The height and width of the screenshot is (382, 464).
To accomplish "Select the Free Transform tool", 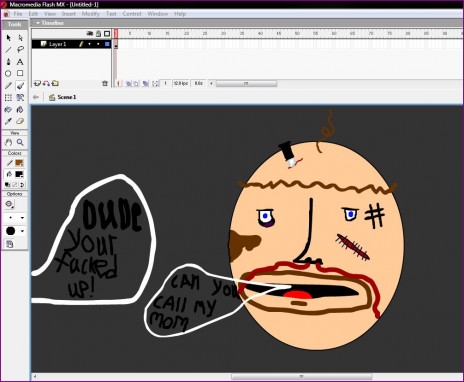I will 9,97.
